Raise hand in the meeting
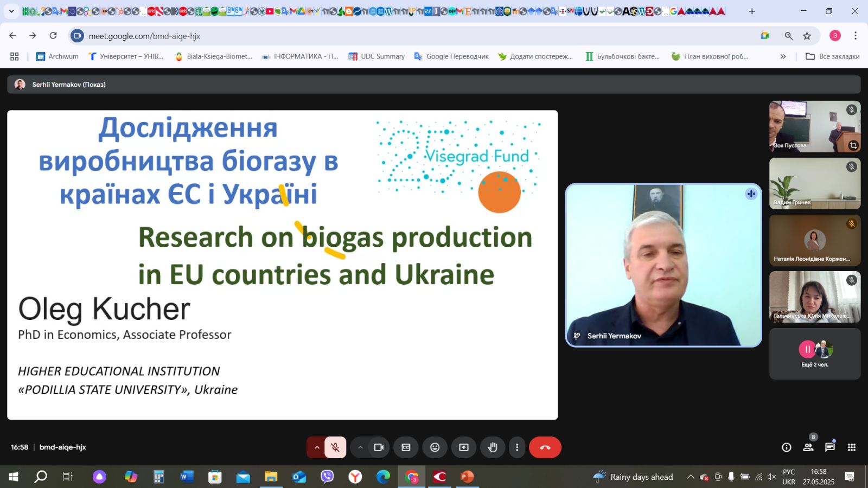 coord(493,447)
